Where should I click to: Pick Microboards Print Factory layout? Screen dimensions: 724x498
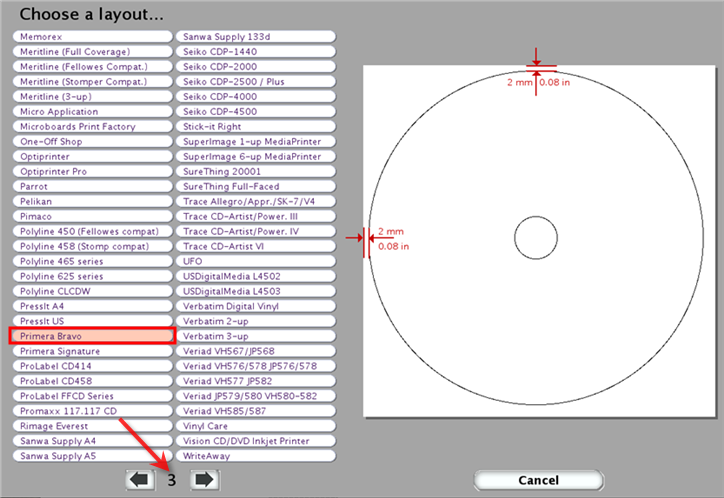93,126
